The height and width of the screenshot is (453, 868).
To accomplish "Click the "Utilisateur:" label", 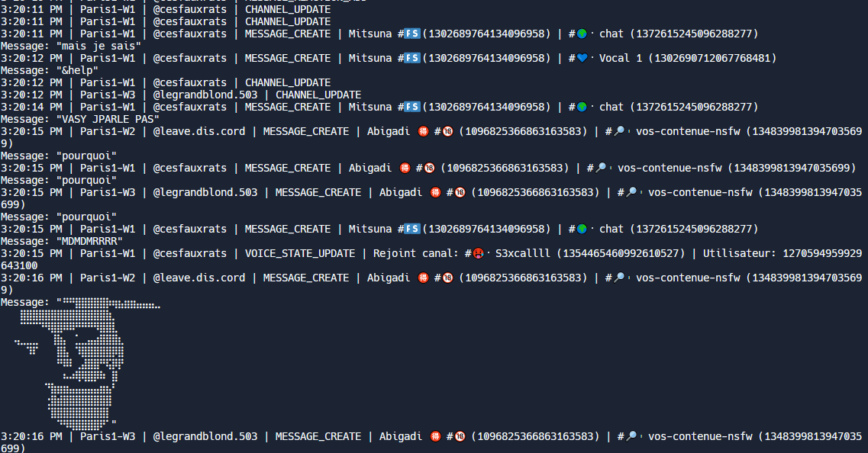I will [x=739, y=254].
